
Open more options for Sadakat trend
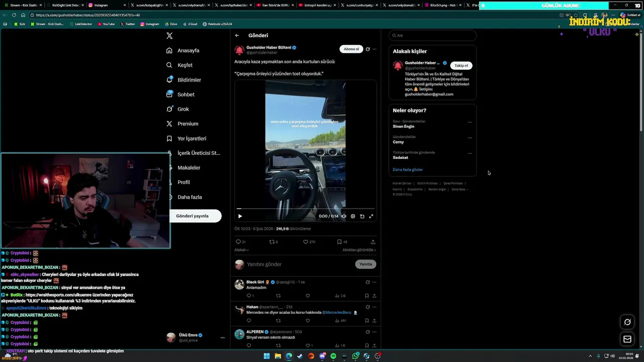click(x=470, y=153)
